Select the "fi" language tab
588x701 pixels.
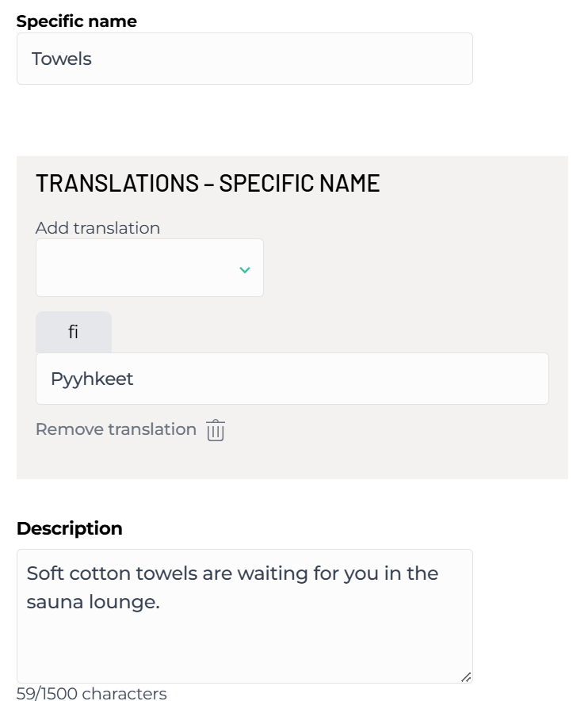[x=73, y=332]
